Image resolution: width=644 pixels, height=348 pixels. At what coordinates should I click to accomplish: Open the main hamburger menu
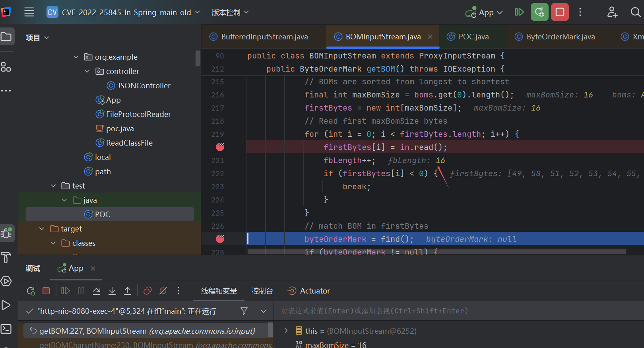click(x=29, y=12)
